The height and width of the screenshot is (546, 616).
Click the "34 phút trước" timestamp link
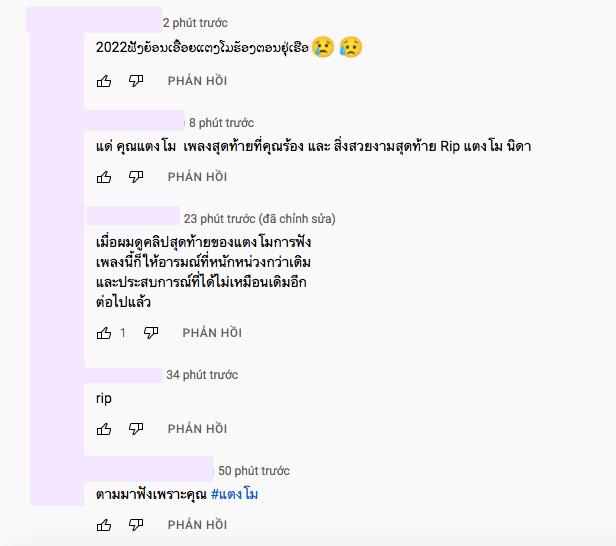pyautogui.click(x=202, y=375)
